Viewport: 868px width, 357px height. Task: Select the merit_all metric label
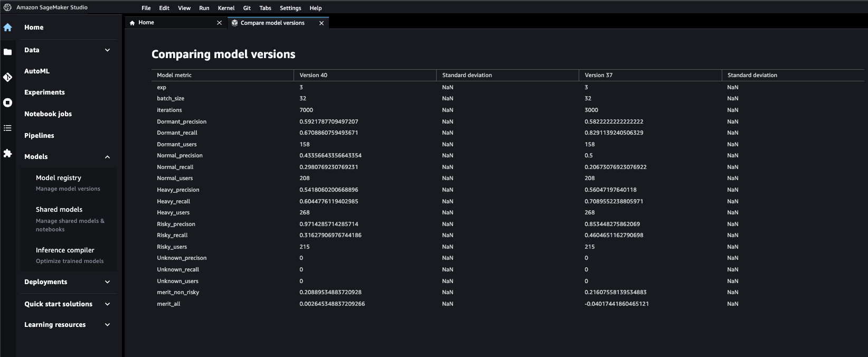click(x=168, y=304)
